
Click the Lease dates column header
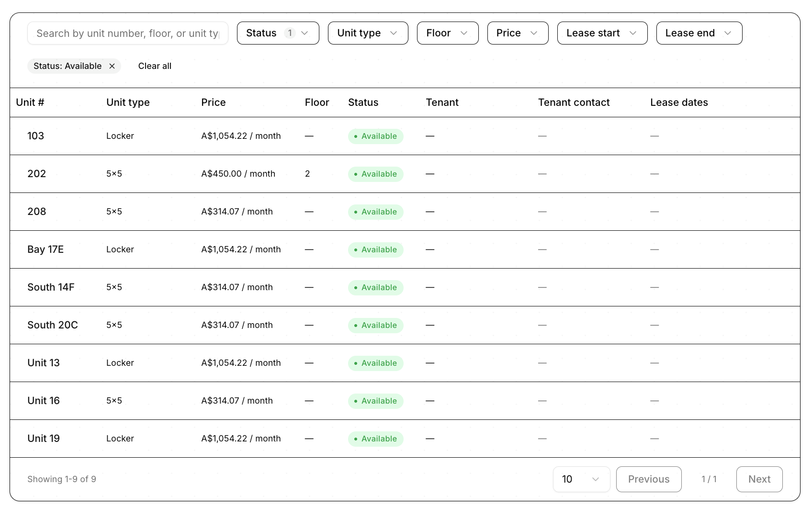(x=678, y=102)
